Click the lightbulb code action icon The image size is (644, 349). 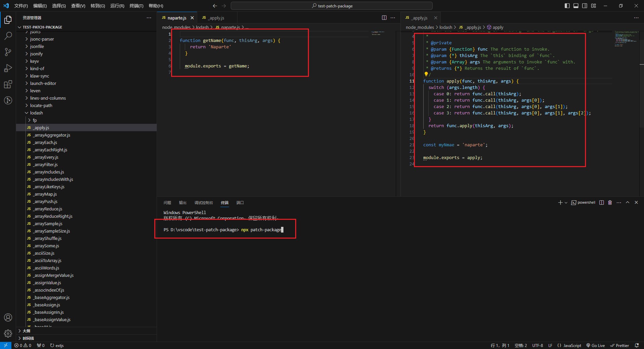click(x=426, y=74)
